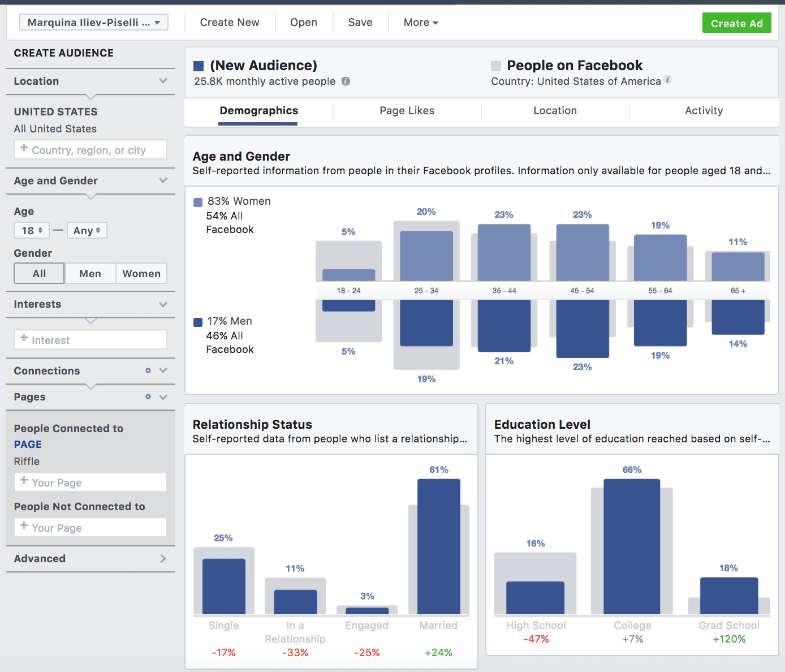Click the 'Riffle' page name
Screen dimensions: 785x672
(x=27, y=462)
